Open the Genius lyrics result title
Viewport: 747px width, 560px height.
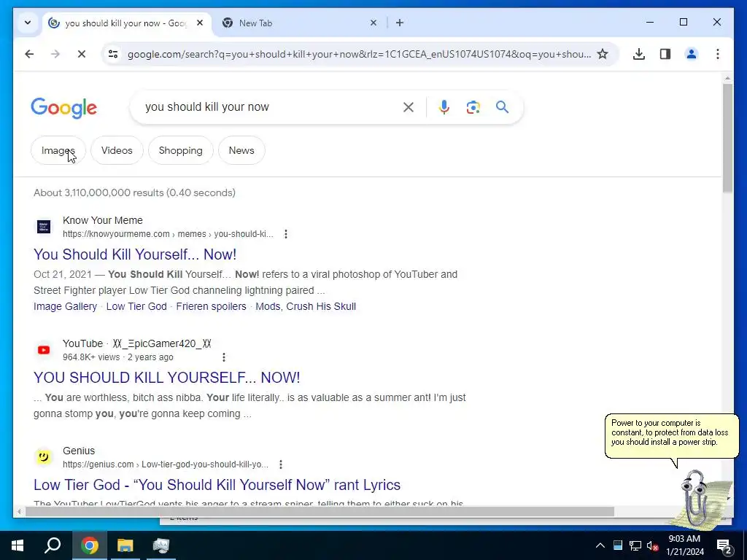(217, 485)
